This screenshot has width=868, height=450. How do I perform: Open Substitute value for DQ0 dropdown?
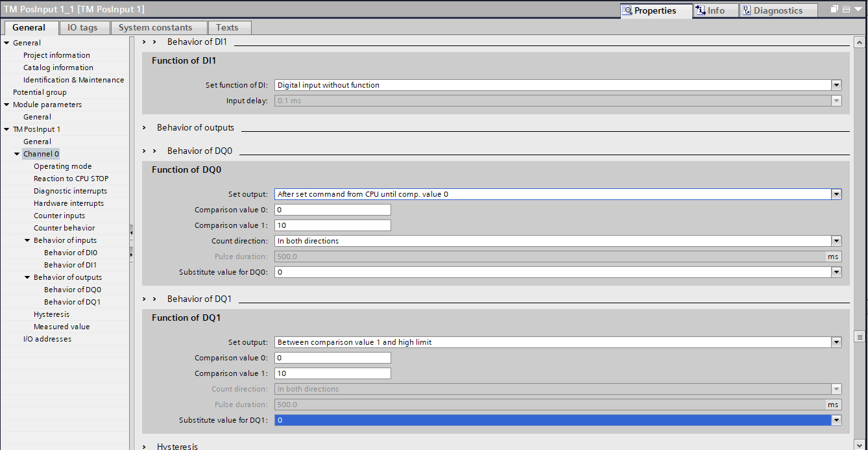836,272
